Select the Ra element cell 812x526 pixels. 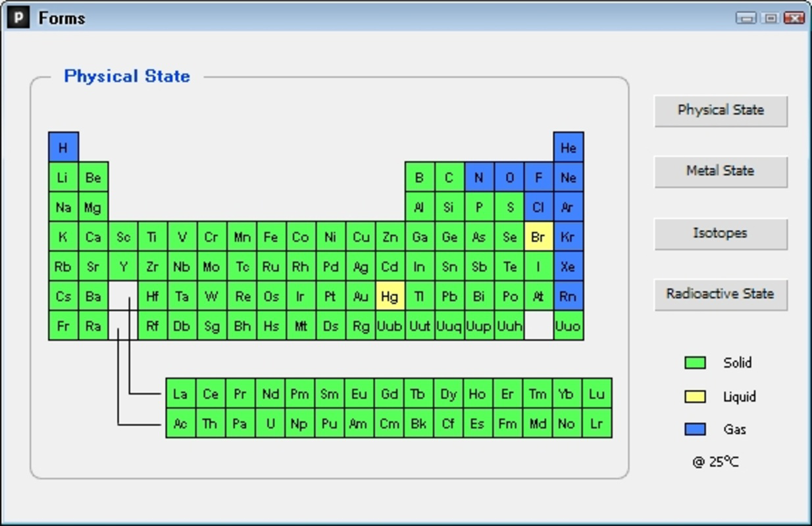coord(93,325)
